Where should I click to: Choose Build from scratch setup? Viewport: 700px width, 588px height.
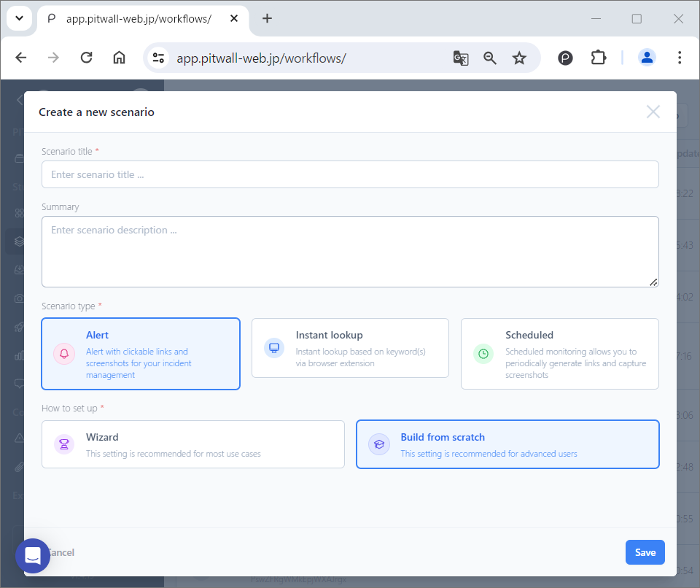pos(507,444)
